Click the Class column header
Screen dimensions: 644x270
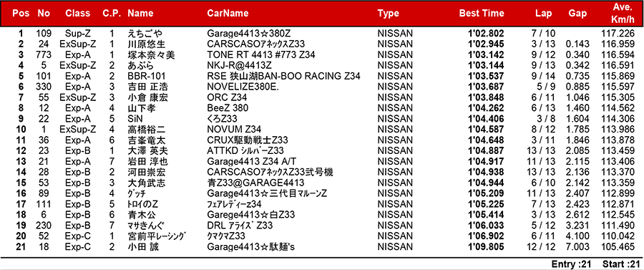pos(77,13)
